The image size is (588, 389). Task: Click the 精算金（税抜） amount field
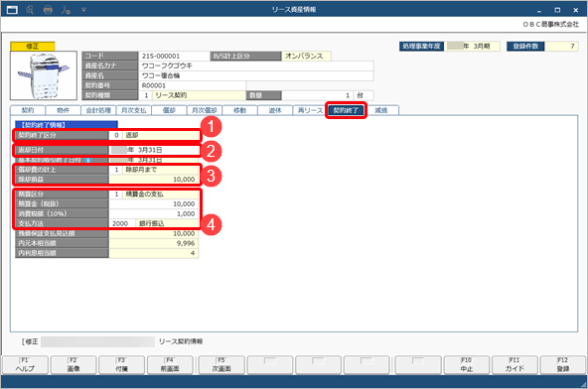coord(154,203)
